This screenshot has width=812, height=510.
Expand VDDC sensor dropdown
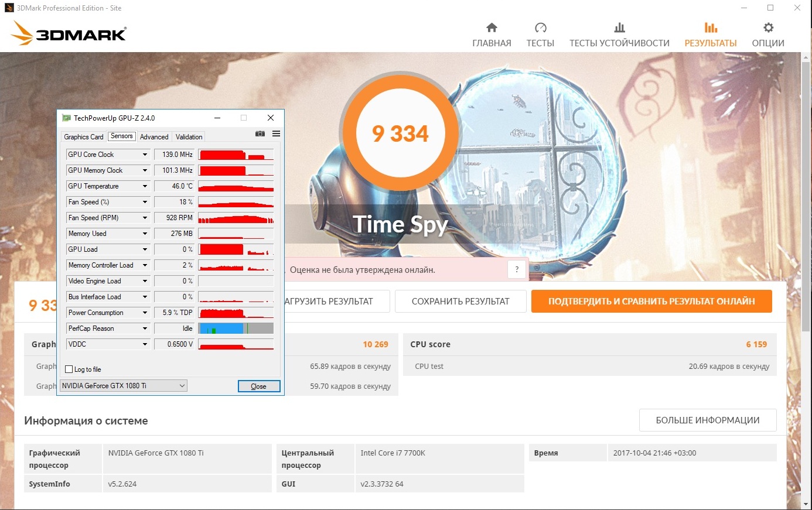coord(145,344)
